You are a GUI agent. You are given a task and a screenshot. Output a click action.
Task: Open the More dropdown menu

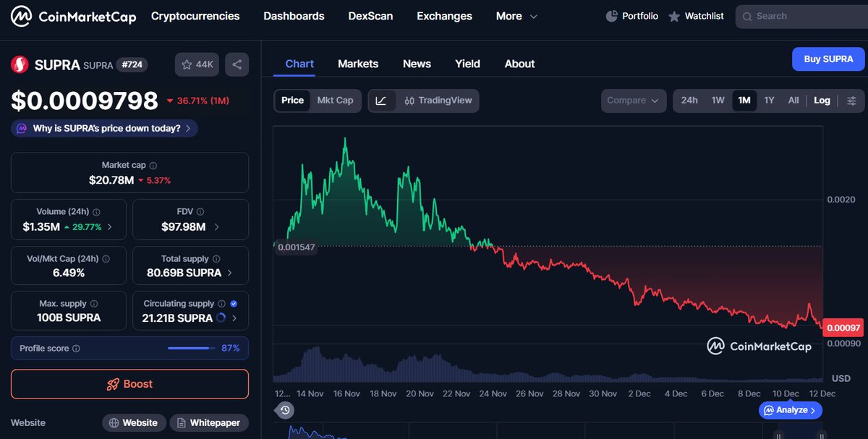coord(516,16)
